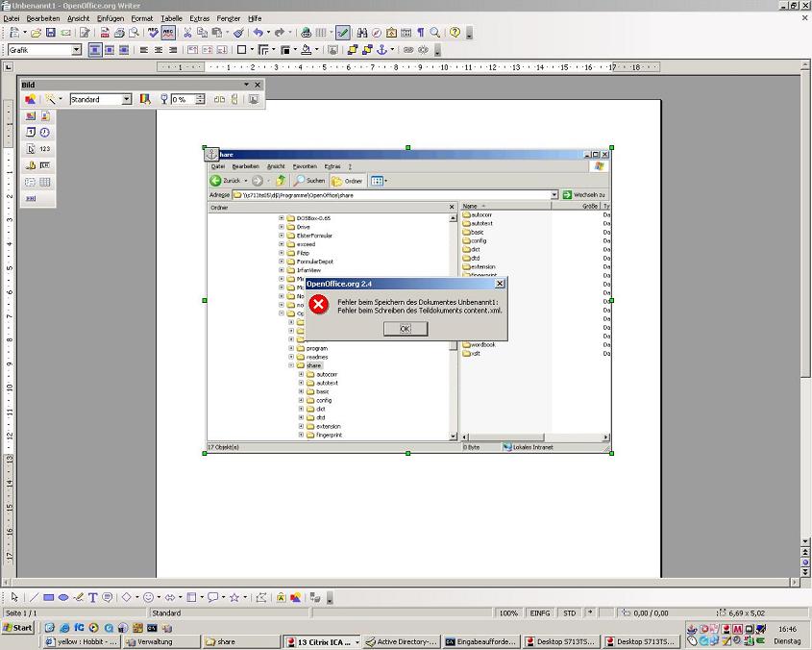Align the image centered horizontally

(x=159, y=50)
